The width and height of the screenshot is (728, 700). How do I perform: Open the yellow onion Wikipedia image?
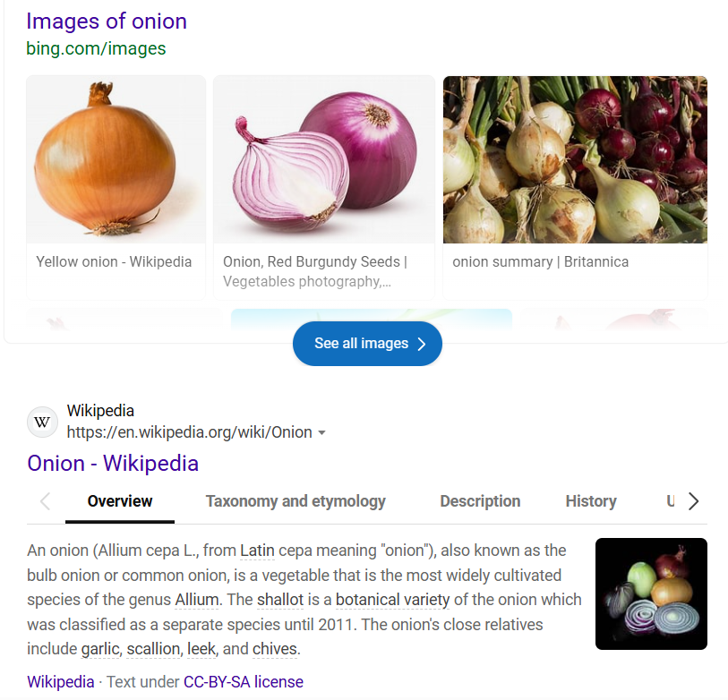point(116,159)
